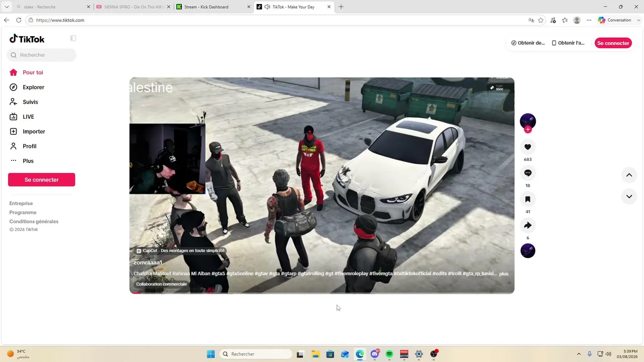Expand the Programme footer section

pos(23,213)
